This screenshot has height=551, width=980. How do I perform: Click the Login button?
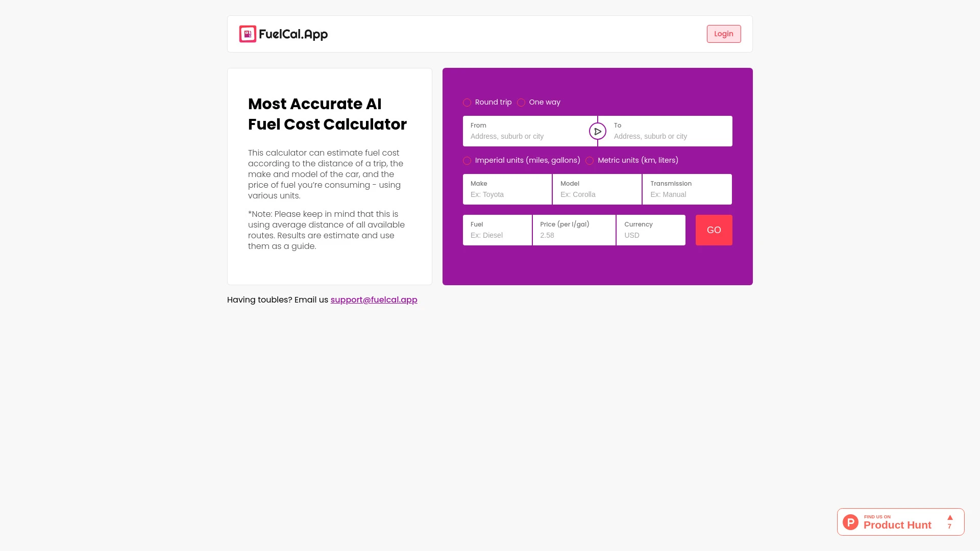(724, 34)
